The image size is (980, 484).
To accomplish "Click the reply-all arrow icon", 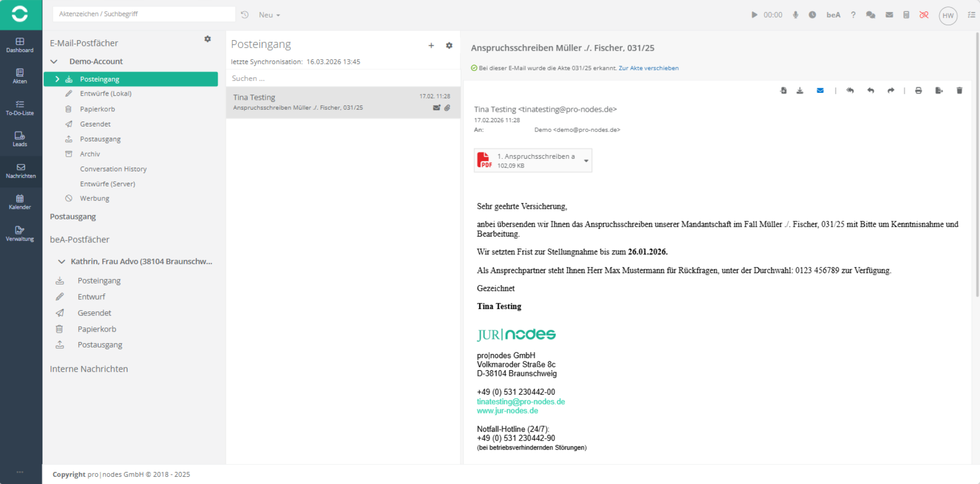I will (x=850, y=91).
